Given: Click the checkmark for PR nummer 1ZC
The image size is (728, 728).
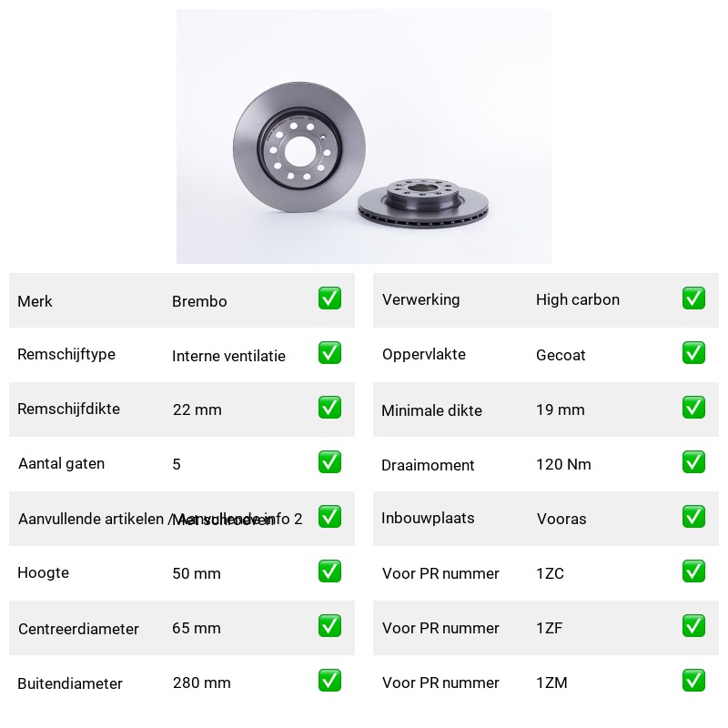Looking at the screenshot, I should (x=693, y=571).
